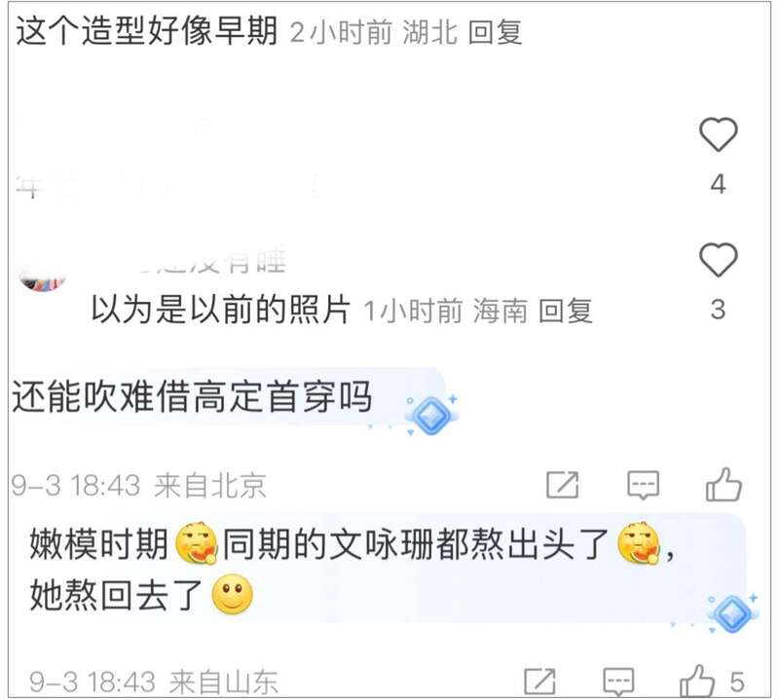Open the Hainan commenter's avatar
The image size is (779, 700).
43,274
